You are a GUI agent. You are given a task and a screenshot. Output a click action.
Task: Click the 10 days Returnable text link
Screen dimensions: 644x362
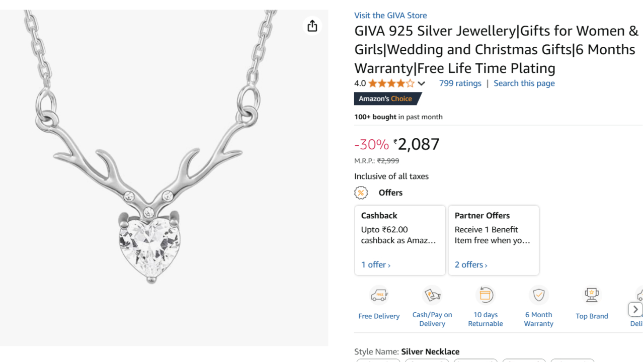[x=486, y=319]
